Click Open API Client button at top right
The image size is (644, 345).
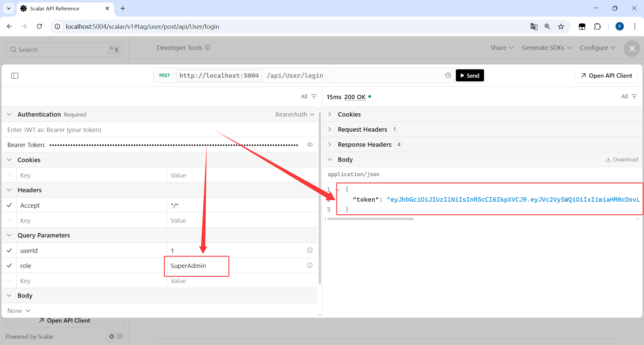point(606,75)
